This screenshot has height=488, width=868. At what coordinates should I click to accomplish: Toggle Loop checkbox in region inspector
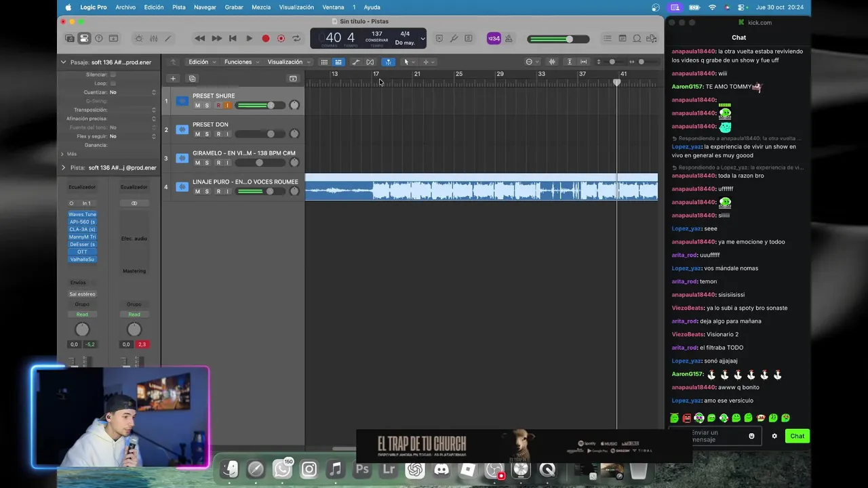tap(113, 83)
